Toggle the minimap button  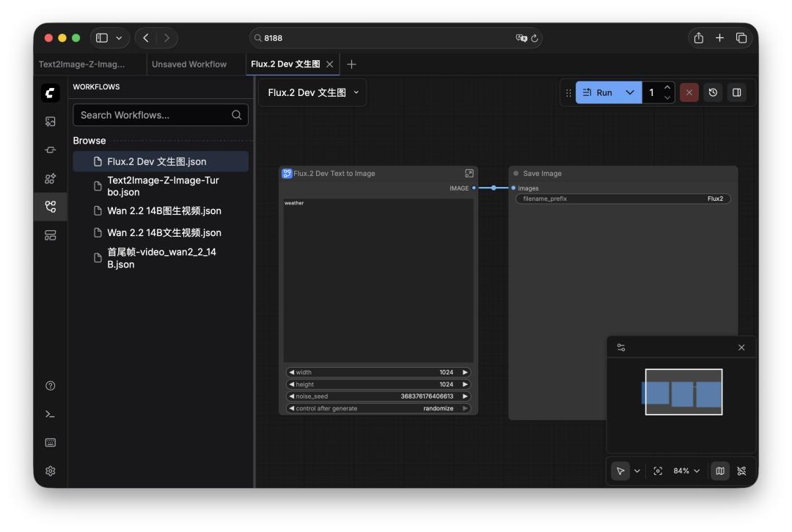[720, 471]
